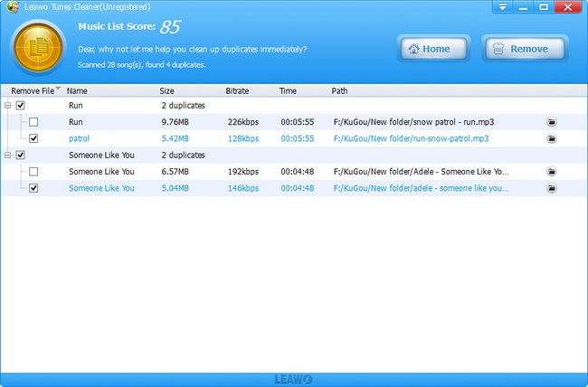Sort by the Size column header
Screen dimensions: 588x387
pos(167,91)
